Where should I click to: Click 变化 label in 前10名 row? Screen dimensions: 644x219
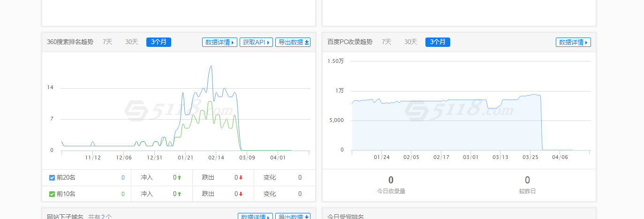[x=270, y=194]
